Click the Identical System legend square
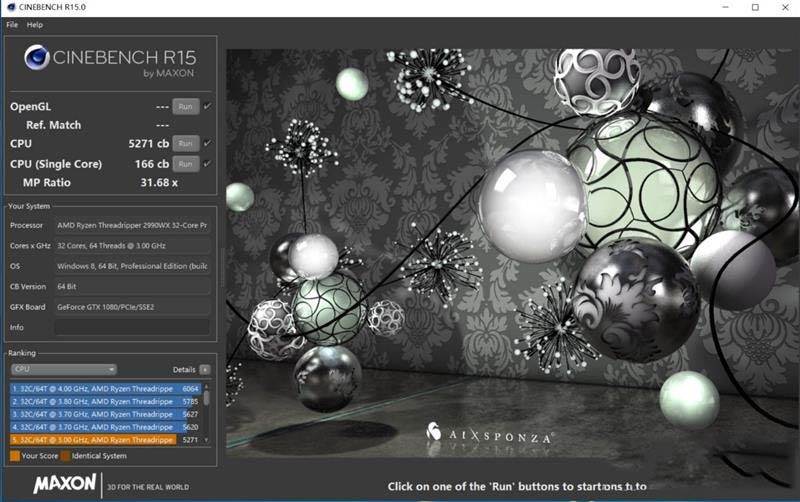800x502 pixels. (65, 456)
